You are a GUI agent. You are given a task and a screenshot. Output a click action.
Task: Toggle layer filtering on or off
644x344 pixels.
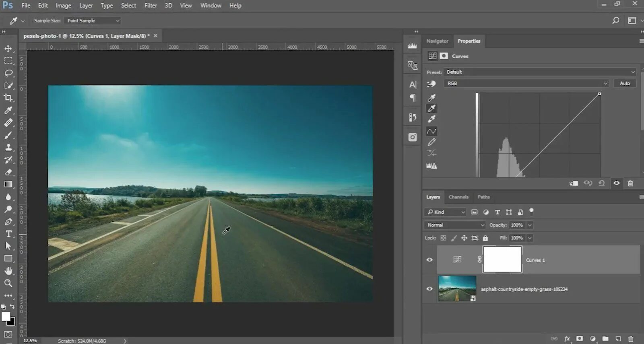pyautogui.click(x=531, y=211)
